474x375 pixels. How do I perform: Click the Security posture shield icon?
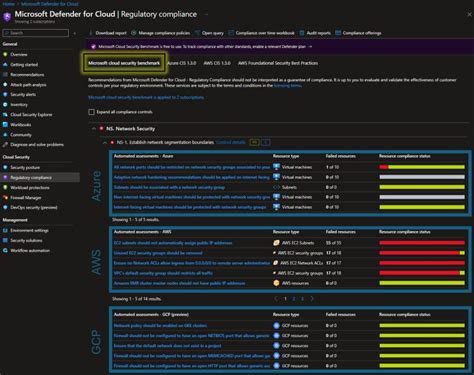[5, 167]
